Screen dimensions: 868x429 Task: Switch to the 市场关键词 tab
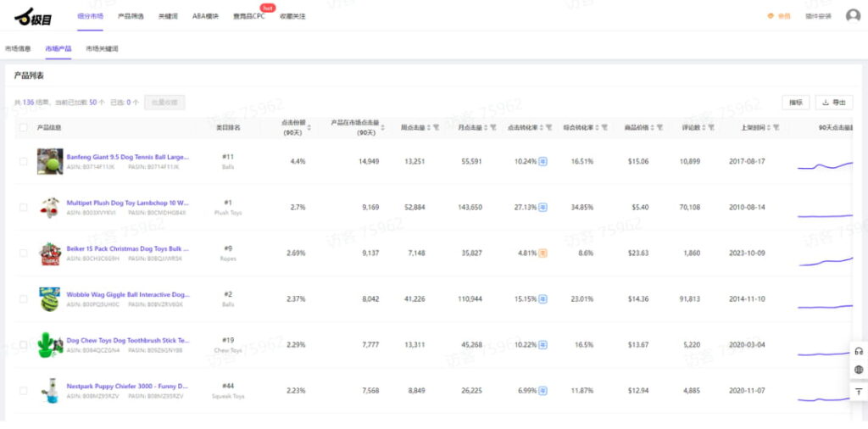[x=102, y=49]
